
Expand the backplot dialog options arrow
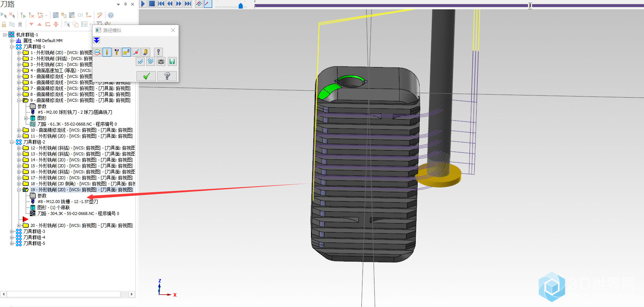coord(97,40)
